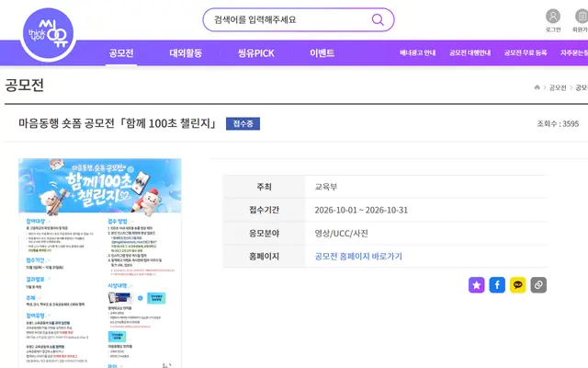Click the contest title 마음동행 숏폼 공모전
The width and height of the screenshot is (588, 368).
point(118,123)
